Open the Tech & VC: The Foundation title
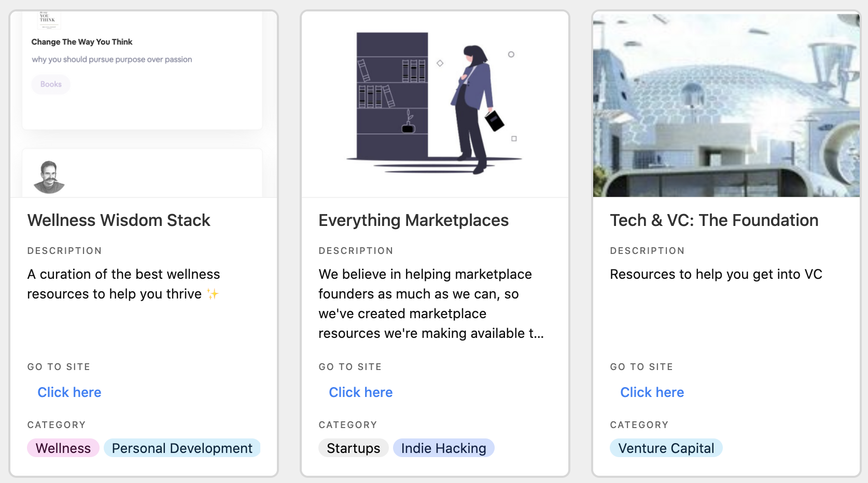868x483 pixels. tap(714, 220)
